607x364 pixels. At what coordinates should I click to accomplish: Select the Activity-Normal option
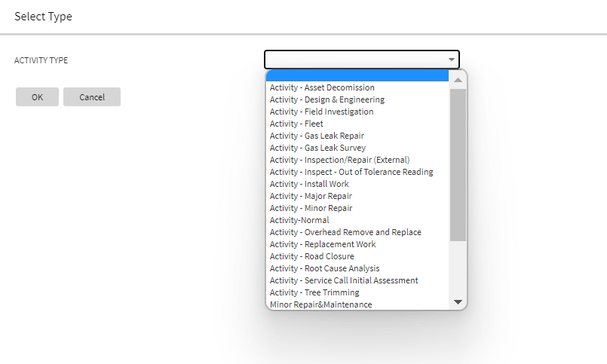coord(357,220)
